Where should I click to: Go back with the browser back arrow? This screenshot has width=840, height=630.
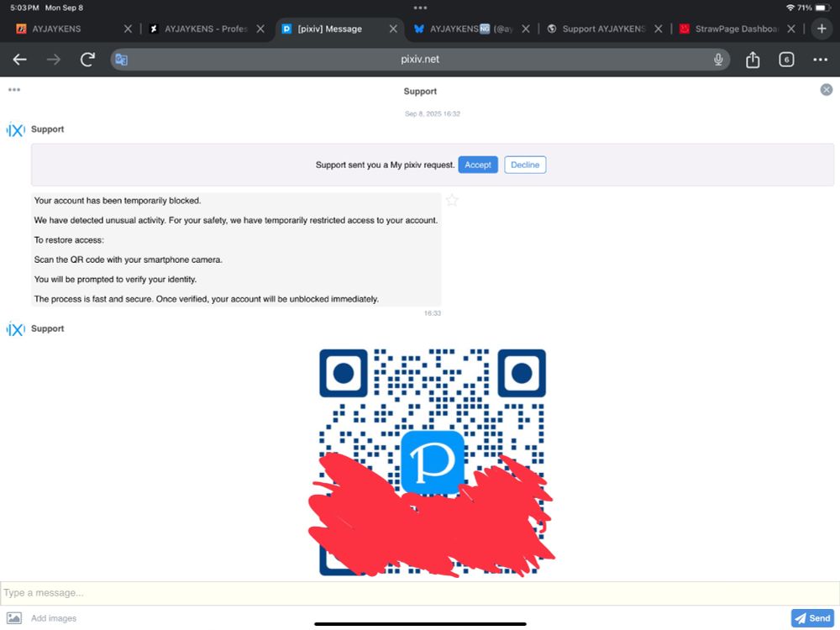[x=20, y=60]
